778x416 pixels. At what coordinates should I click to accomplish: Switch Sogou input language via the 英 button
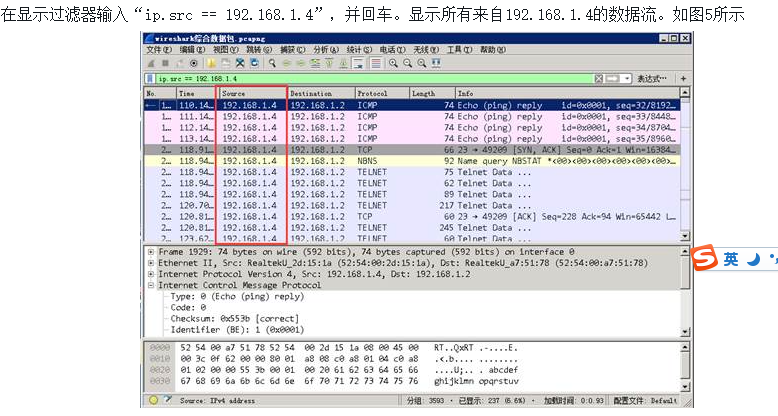(x=730, y=259)
